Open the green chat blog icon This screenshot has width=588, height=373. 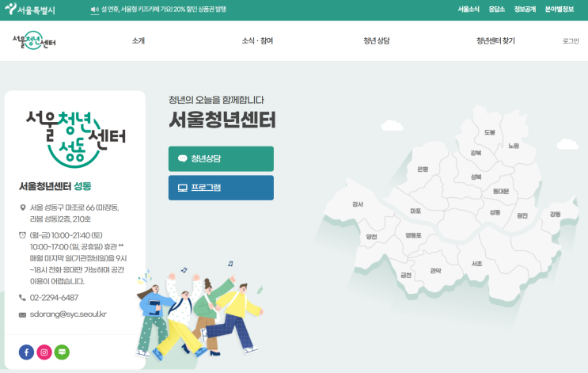tap(62, 352)
